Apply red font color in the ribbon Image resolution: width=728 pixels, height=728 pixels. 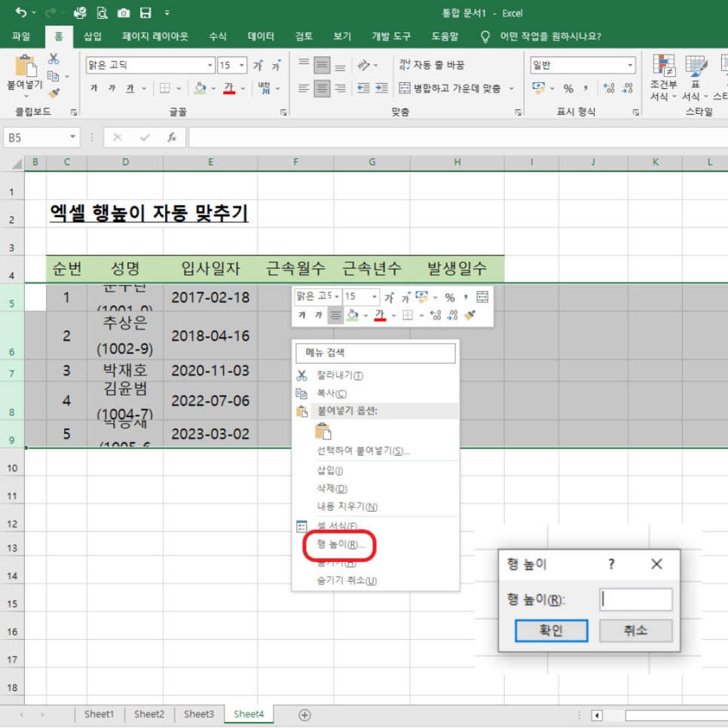[x=229, y=87]
